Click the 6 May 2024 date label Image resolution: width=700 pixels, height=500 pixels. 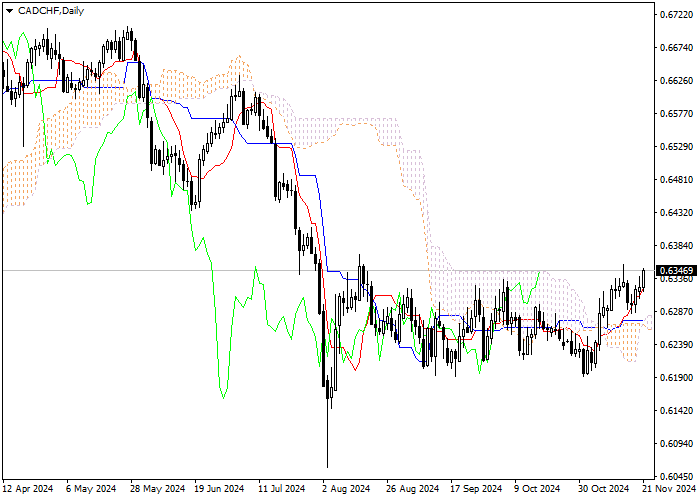[x=91, y=489]
